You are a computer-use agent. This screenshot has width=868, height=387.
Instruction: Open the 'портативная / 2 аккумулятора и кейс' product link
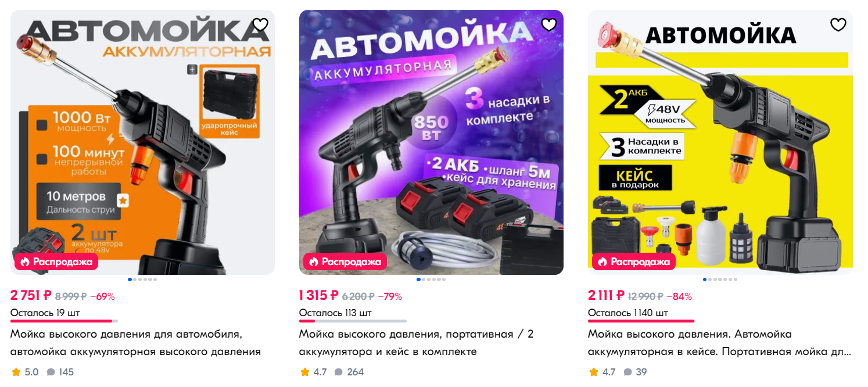coord(416,343)
